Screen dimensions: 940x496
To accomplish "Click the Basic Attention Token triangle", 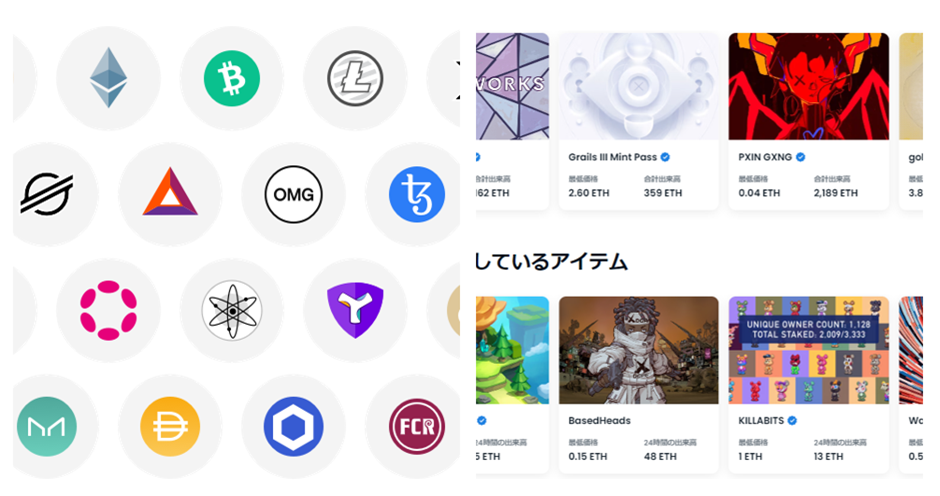I will [170, 193].
